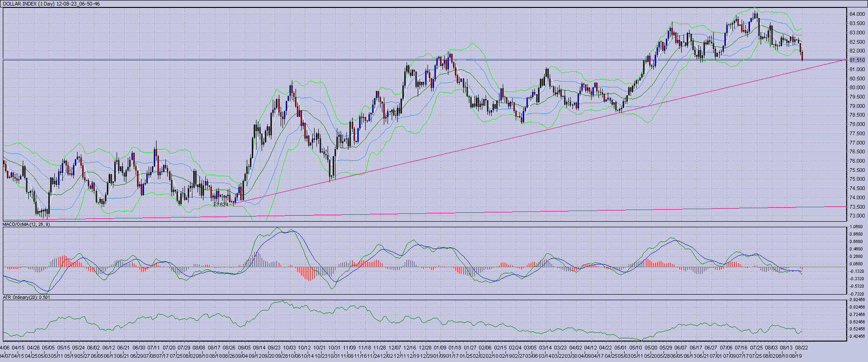Click the 80.000 price axis label
868x362 pixels.
point(857,88)
